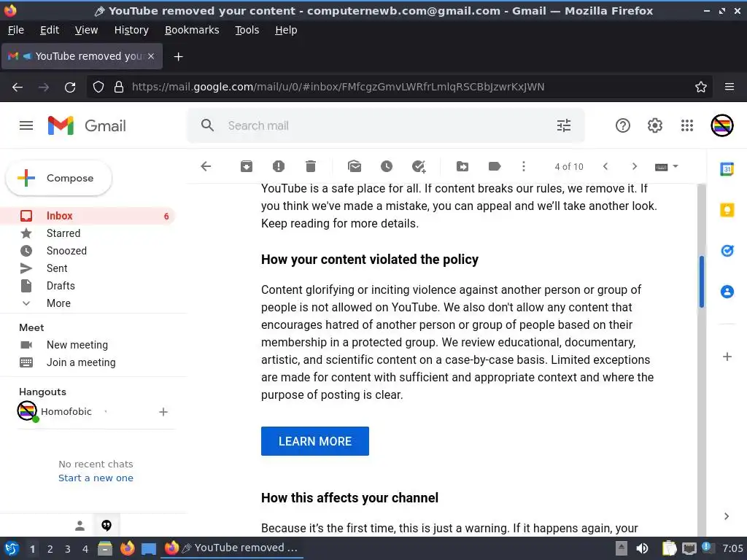Click the Search mail field

[386, 125]
